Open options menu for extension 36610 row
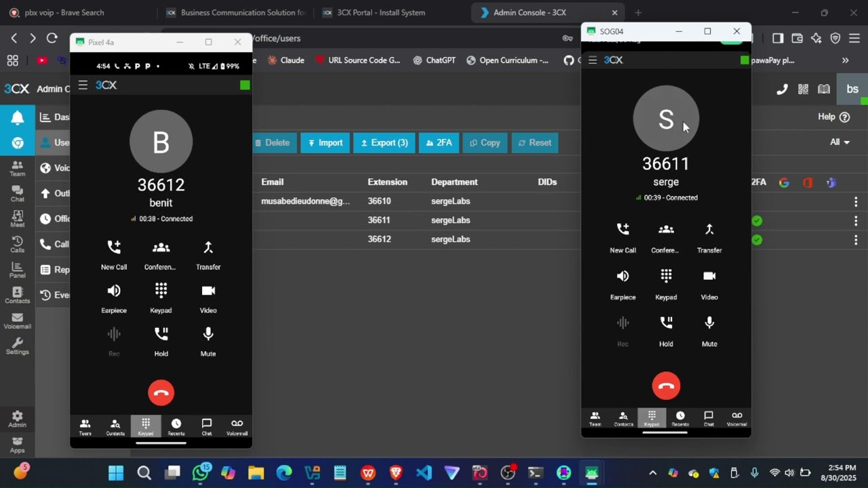This screenshot has width=868, height=488. pyautogui.click(x=856, y=201)
